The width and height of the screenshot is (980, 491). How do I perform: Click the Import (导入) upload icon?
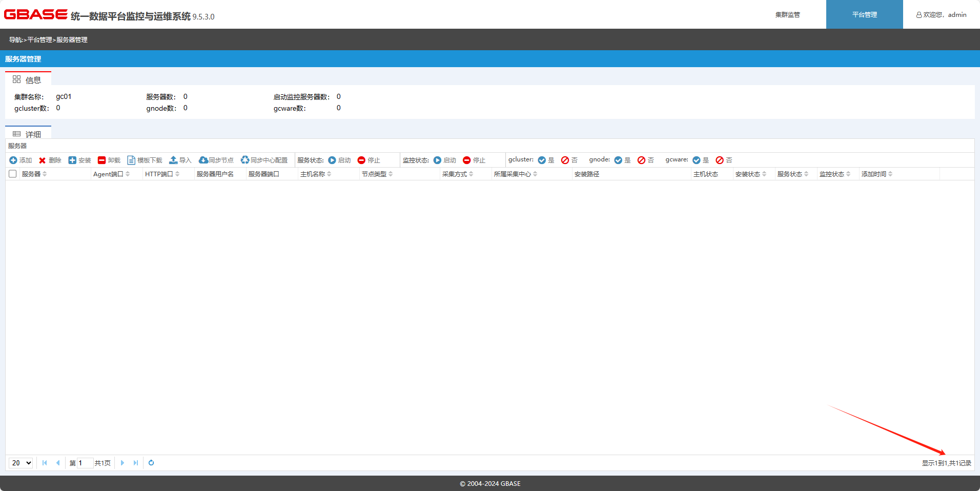[173, 160]
